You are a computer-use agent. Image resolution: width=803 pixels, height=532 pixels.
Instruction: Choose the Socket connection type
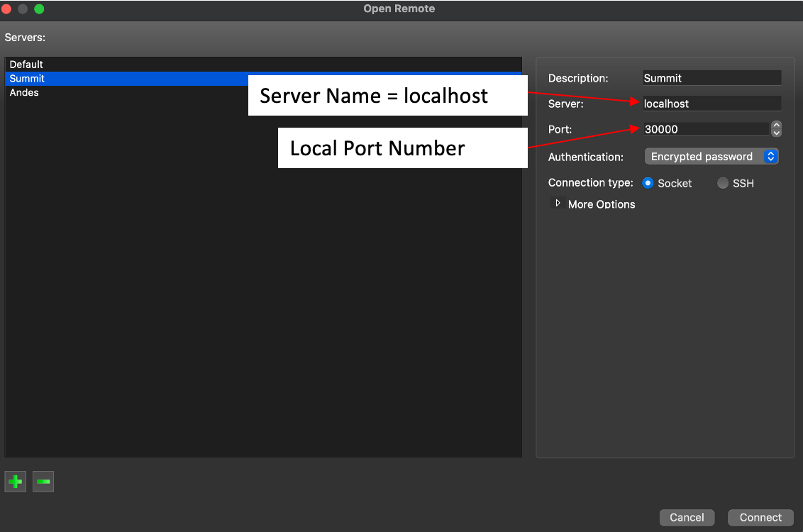[x=648, y=183]
